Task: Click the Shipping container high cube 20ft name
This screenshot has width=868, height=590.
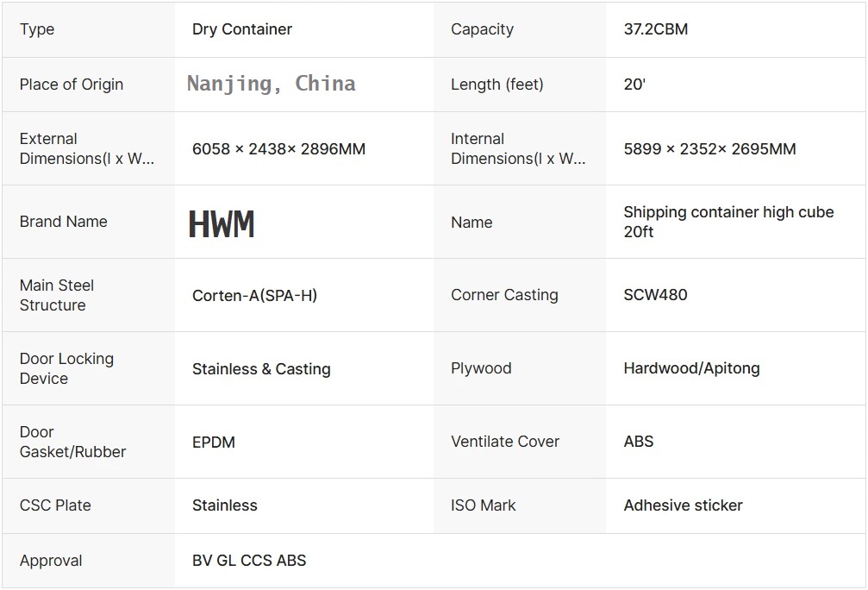Action: [x=728, y=222]
